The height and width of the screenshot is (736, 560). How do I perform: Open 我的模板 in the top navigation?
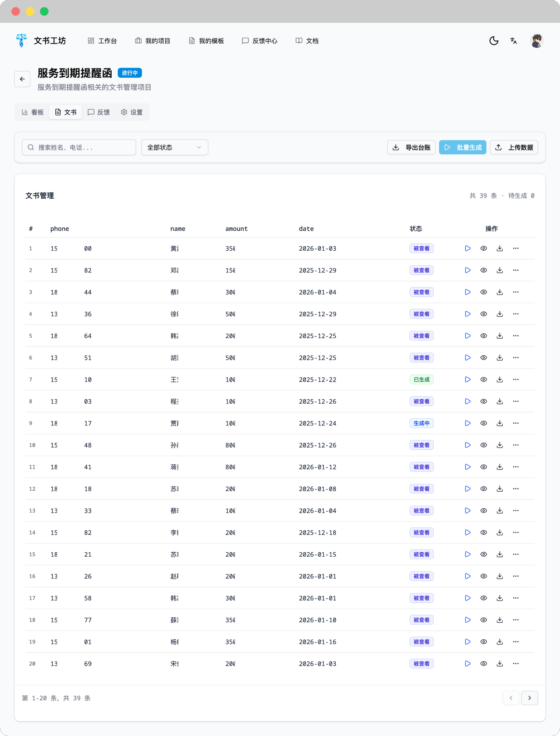tap(207, 41)
